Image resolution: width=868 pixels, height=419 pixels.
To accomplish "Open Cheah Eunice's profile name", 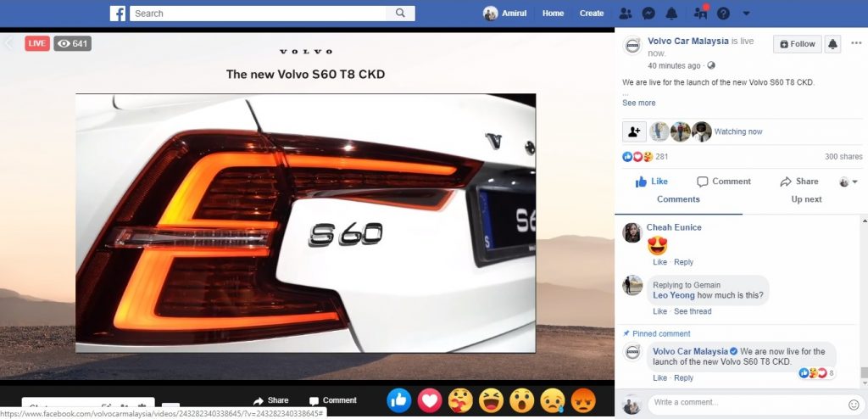I will pyautogui.click(x=674, y=227).
